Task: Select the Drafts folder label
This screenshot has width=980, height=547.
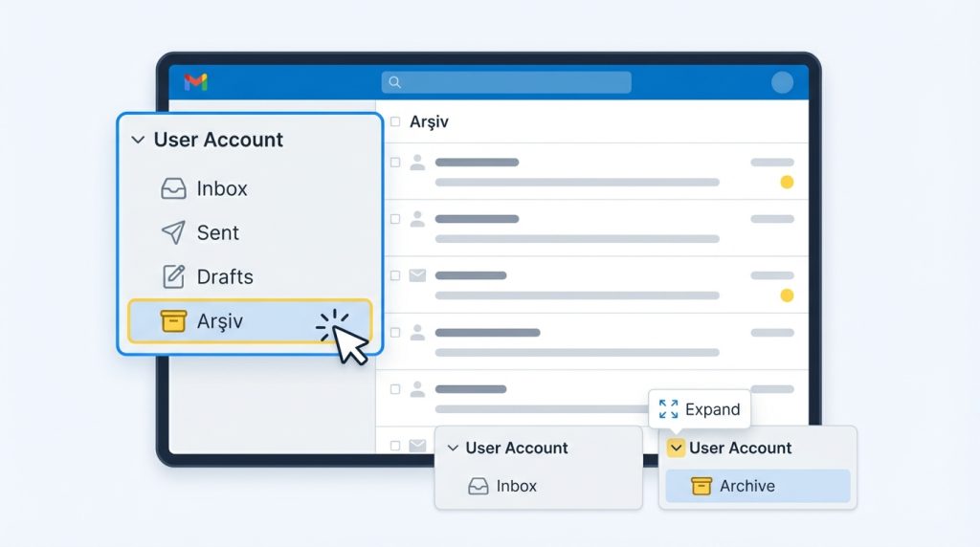Action: tap(225, 277)
